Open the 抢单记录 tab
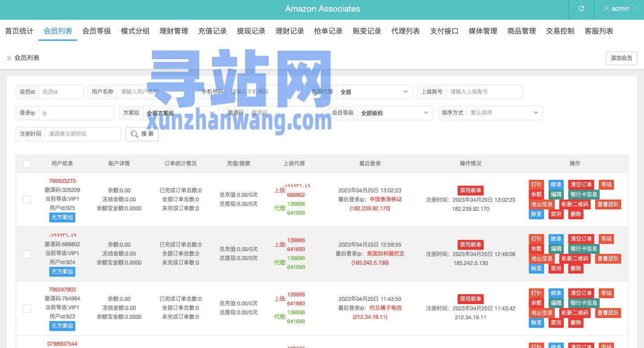The height and width of the screenshot is (348, 644). click(328, 31)
